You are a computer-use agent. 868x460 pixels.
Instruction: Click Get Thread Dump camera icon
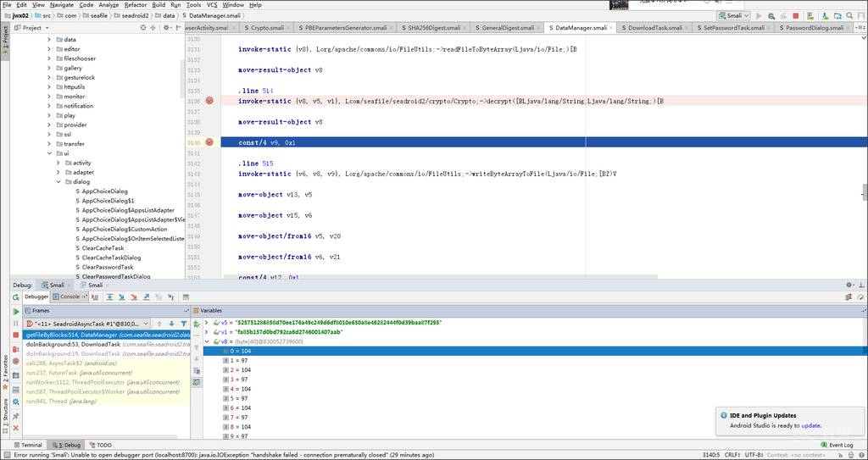click(15, 375)
